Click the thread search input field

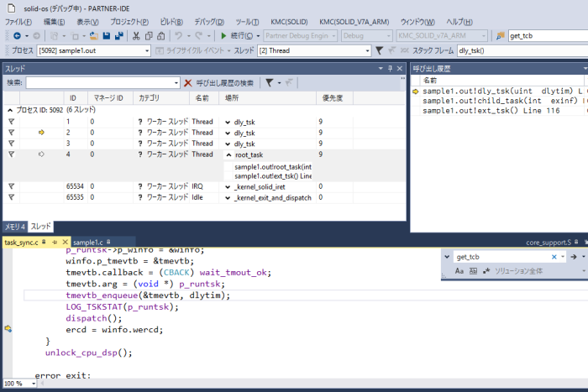[102, 83]
